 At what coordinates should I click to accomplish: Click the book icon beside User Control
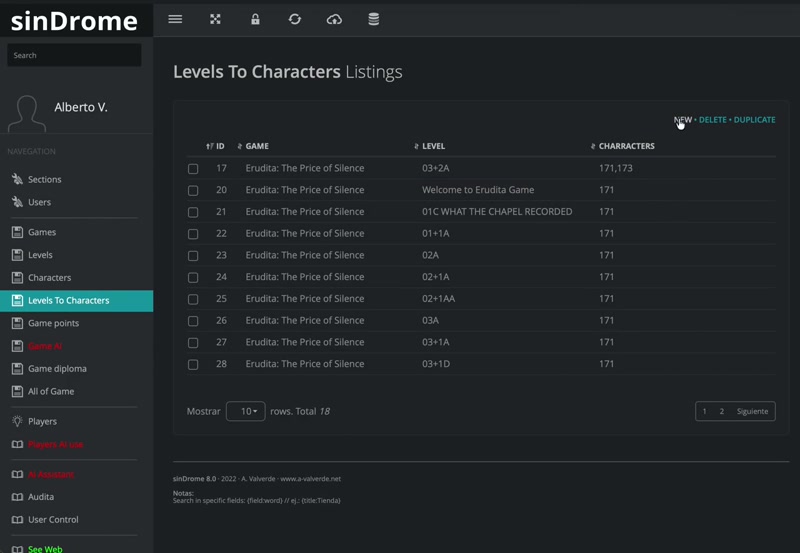point(17,519)
